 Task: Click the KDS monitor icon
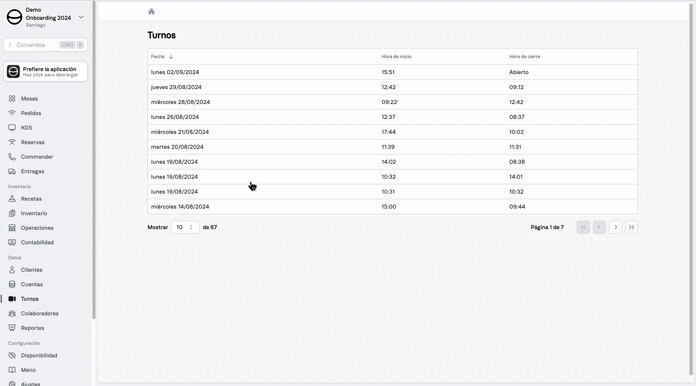pos(12,127)
